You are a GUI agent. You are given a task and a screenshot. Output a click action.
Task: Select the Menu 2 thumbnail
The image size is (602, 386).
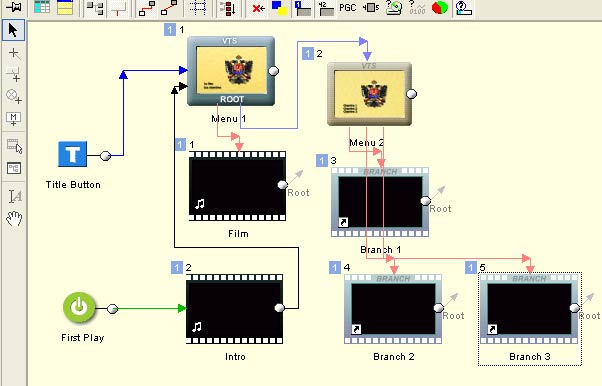point(369,94)
